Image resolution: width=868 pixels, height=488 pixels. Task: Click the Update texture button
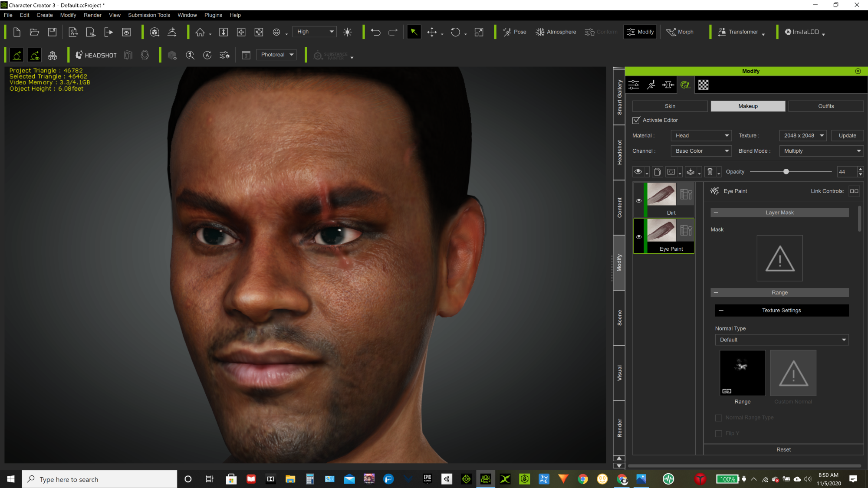848,135
